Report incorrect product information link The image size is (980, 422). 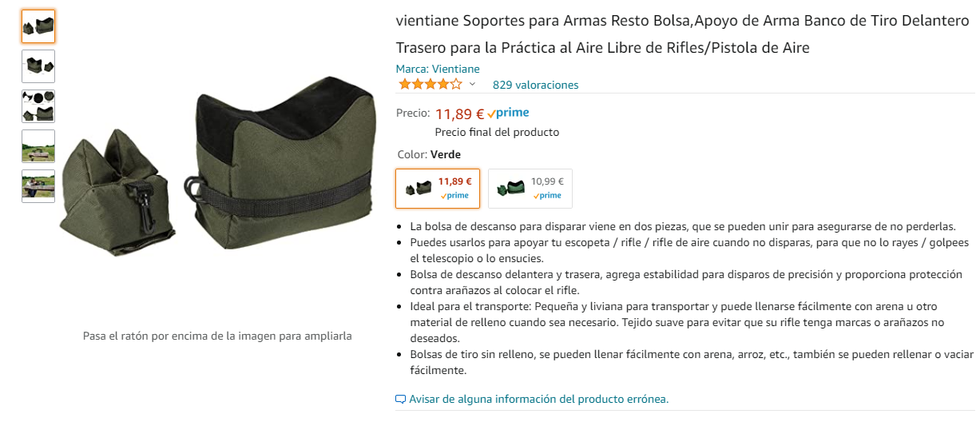tap(538, 399)
